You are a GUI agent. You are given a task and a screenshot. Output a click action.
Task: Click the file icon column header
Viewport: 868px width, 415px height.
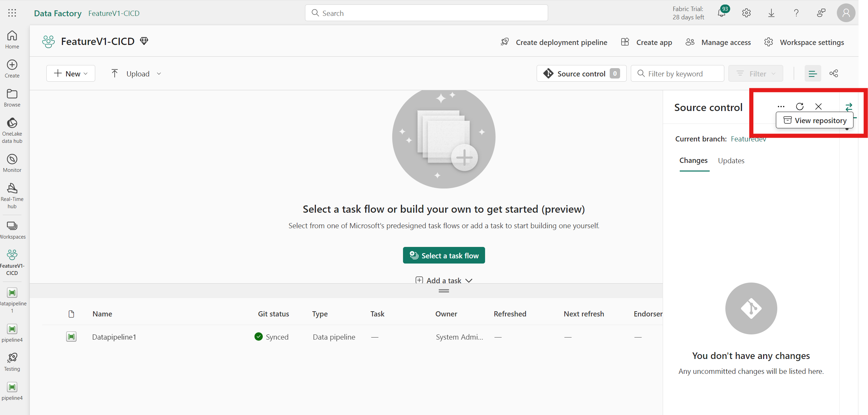click(x=71, y=314)
